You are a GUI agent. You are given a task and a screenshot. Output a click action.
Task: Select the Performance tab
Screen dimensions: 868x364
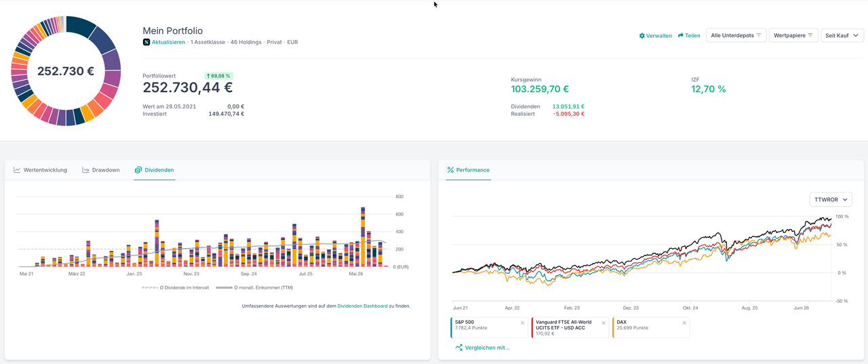click(468, 170)
